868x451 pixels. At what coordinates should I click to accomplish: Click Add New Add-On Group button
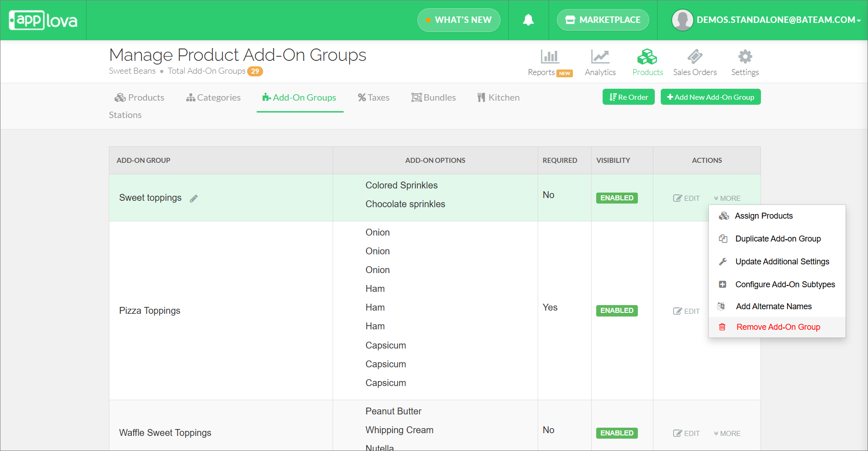pyautogui.click(x=711, y=97)
